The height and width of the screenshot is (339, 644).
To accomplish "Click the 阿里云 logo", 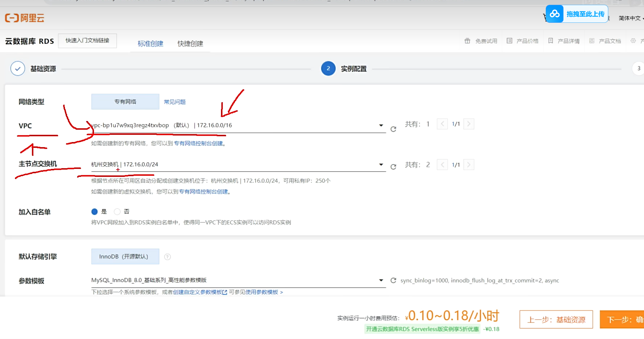I will pos(24,18).
